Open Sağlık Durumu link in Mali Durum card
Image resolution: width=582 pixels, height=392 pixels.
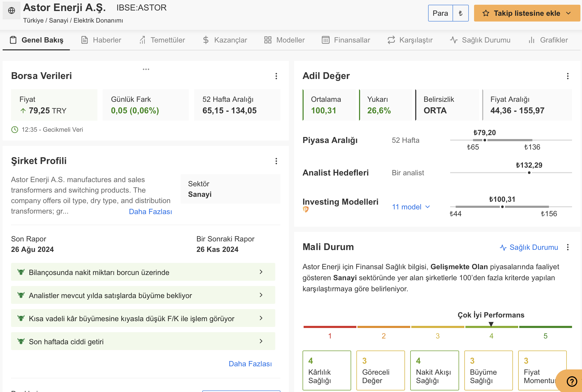tap(529, 247)
